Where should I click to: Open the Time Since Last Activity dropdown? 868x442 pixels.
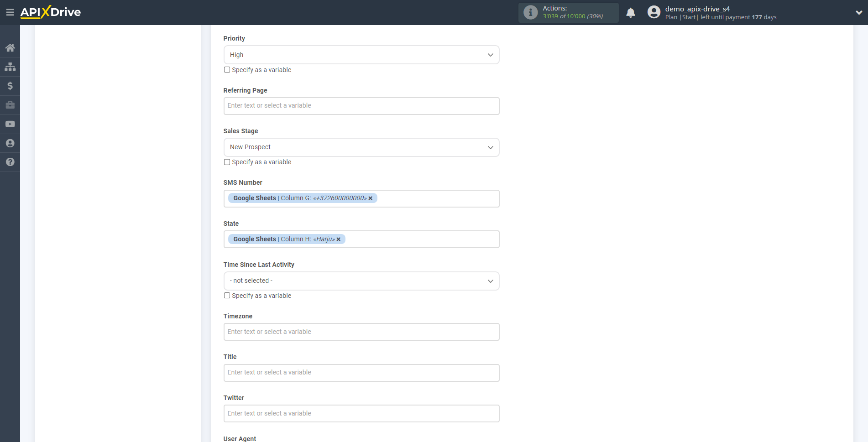(361, 281)
